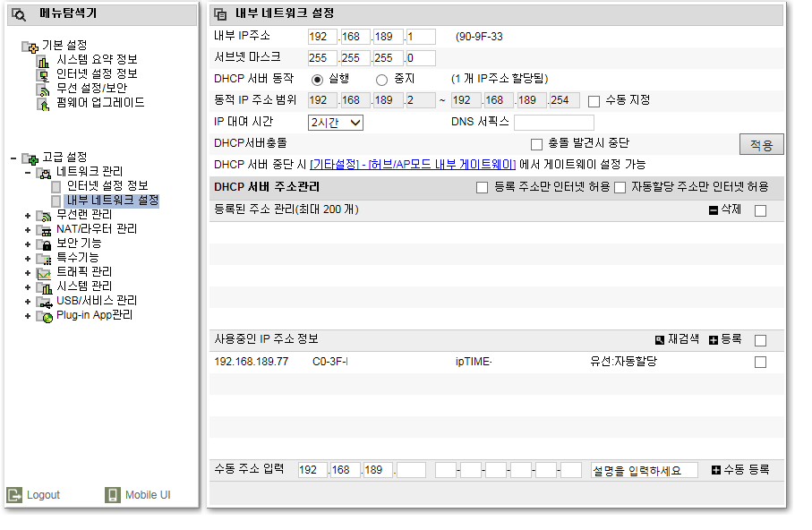Image resolution: width=812 pixels, height=530 pixels.
Task: Click the 특수기능 folder icon
Action: coord(44,259)
